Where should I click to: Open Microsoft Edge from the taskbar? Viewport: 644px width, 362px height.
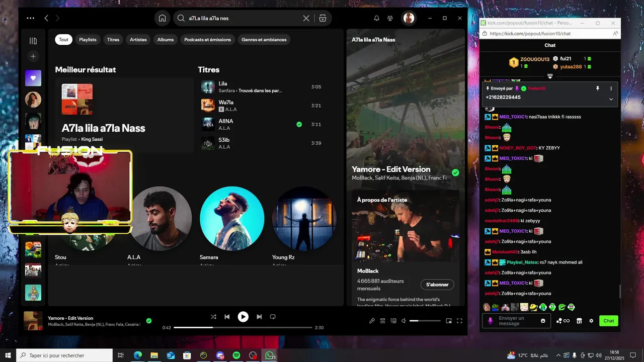pos(137,355)
